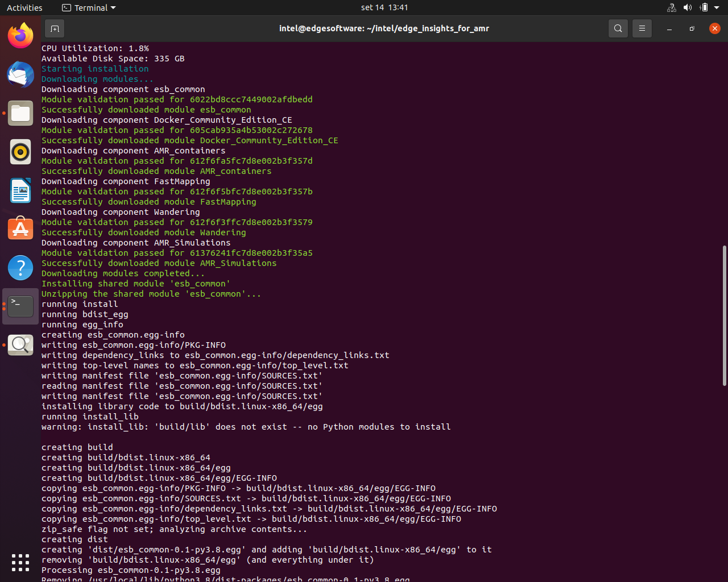Open the Files manager in dock

tap(20, 113)
